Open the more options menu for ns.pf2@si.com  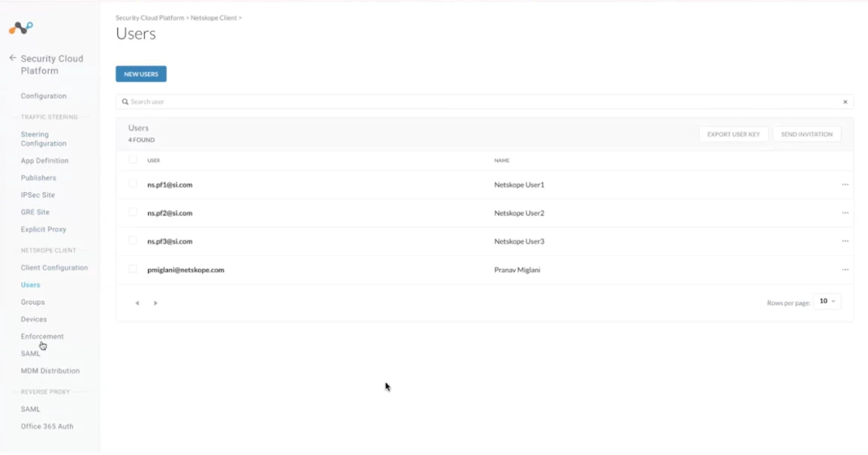845,213
